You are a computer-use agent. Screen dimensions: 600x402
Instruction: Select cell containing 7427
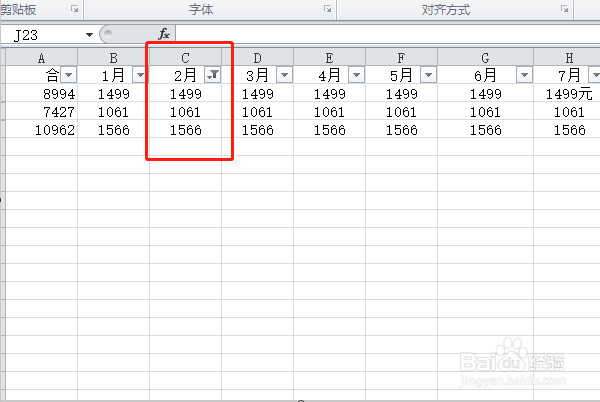[x=41, y=111]
